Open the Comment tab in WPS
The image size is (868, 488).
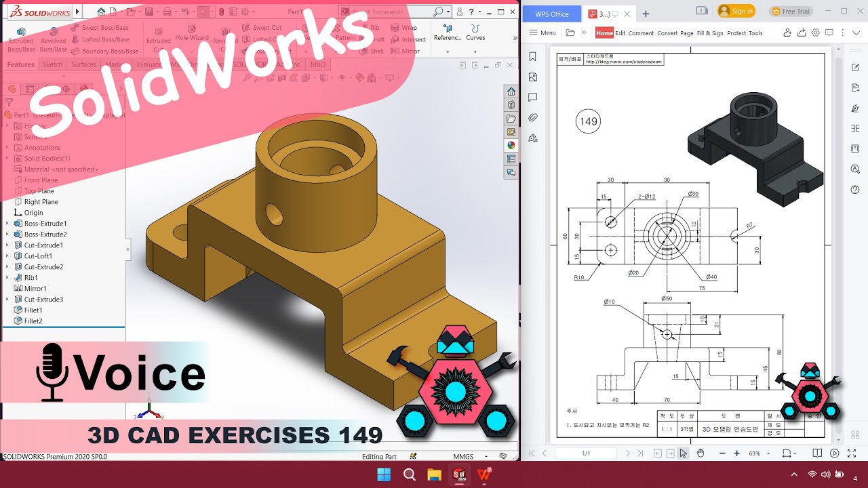(641, 33)
